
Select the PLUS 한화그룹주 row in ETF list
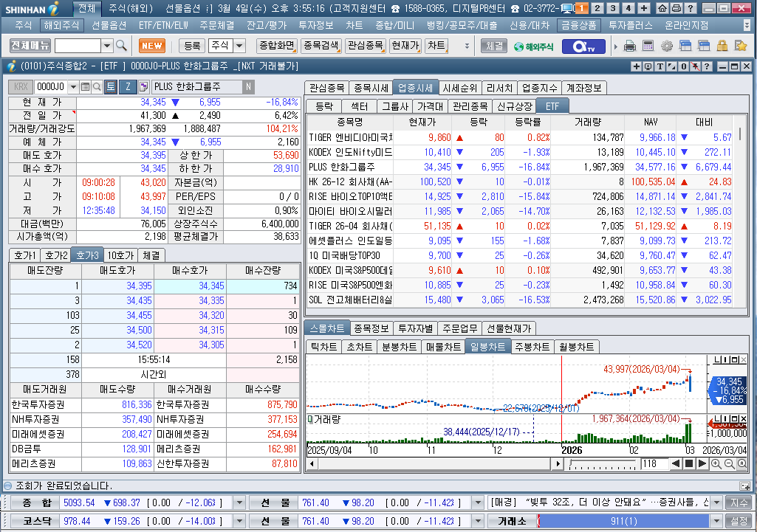pos(519,167)
